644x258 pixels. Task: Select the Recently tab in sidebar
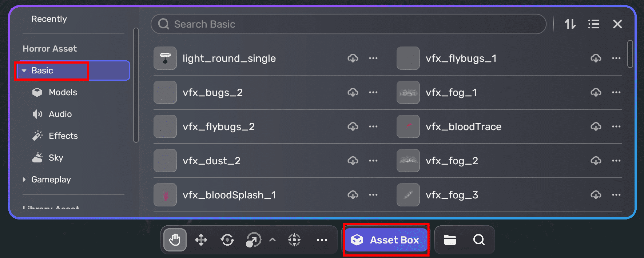(49, 19)
